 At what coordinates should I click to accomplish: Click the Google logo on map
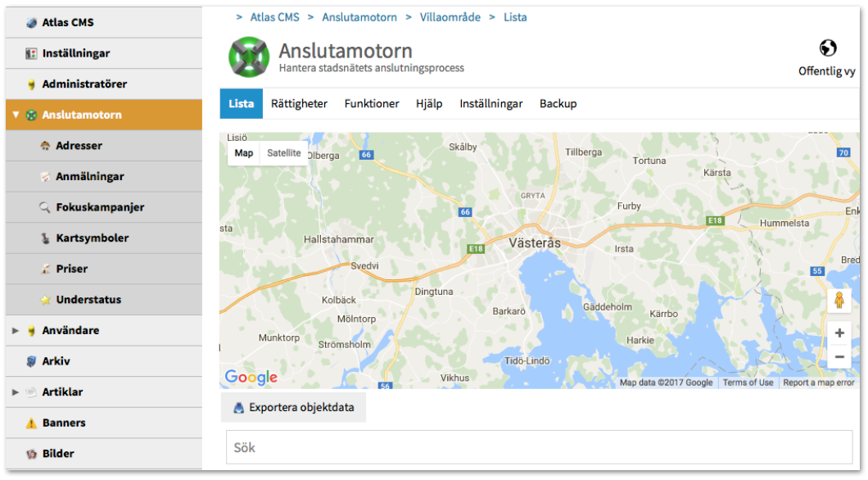[x=251, y=377]
